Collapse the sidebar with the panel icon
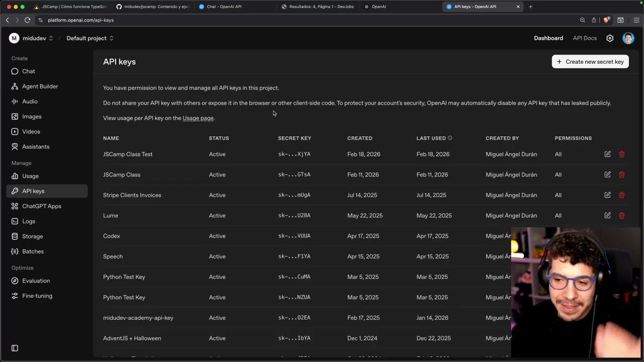 coord(15,348)
